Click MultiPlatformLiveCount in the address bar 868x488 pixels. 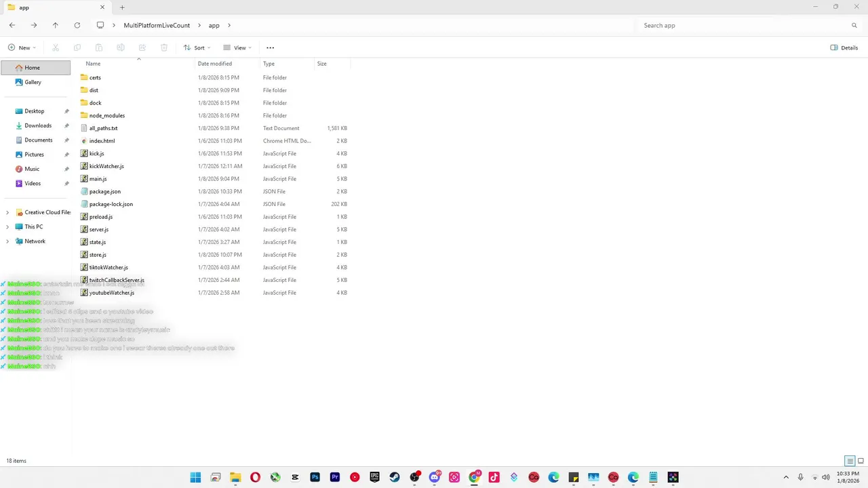pyautogui.click(x=157, y=25)
